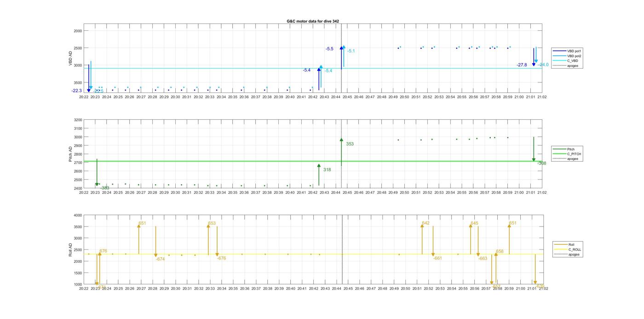This screenshot has height=319, width=644.
Task: Click the "-674" roll annotation
Action: pos(160,259)
